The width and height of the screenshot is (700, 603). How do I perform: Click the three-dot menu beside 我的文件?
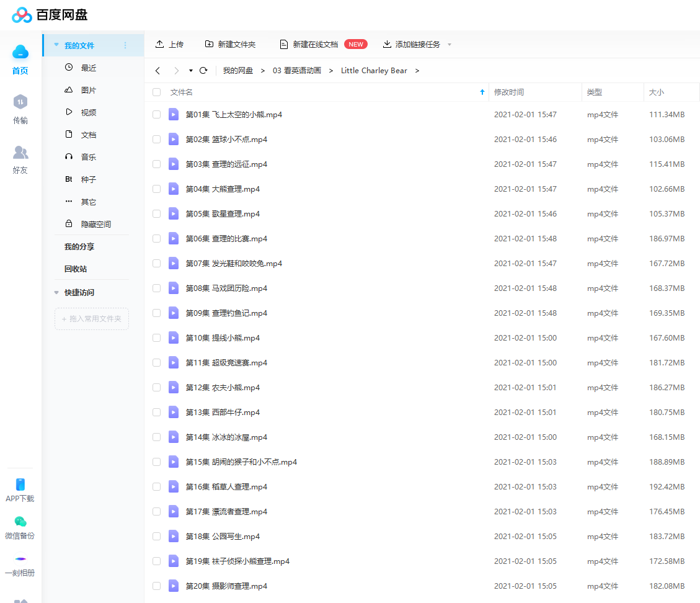tap(125, 45)
